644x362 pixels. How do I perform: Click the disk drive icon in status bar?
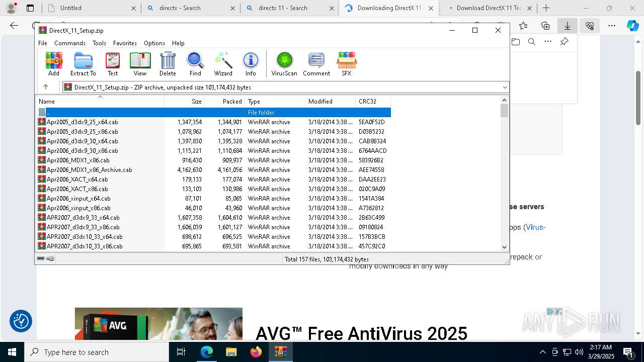pos(41,258)
